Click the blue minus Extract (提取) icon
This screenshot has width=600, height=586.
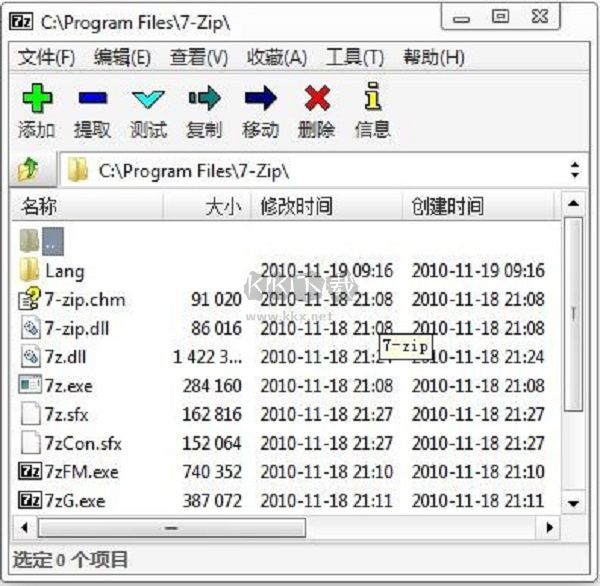click(93, 98)
